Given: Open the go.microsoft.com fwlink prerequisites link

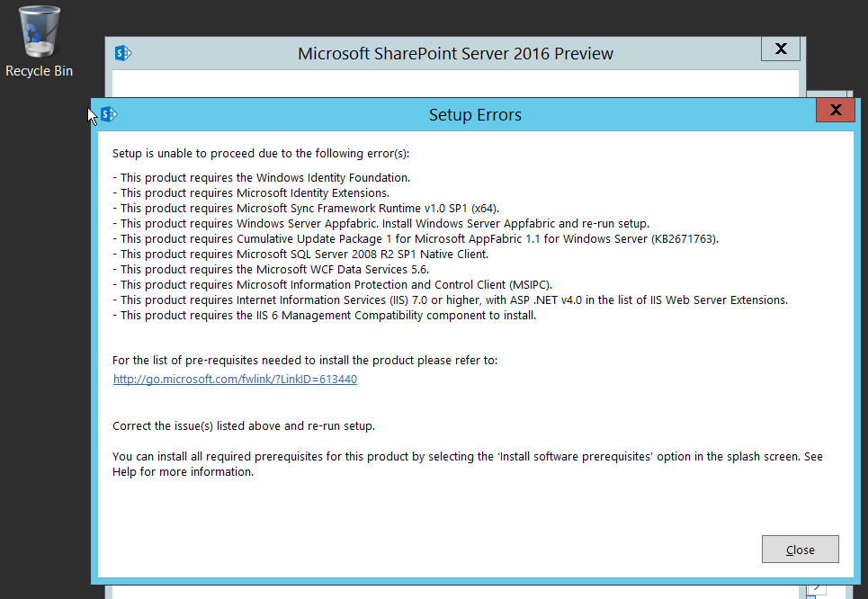Looking at the screenshot, I should (x=235, y=380).
